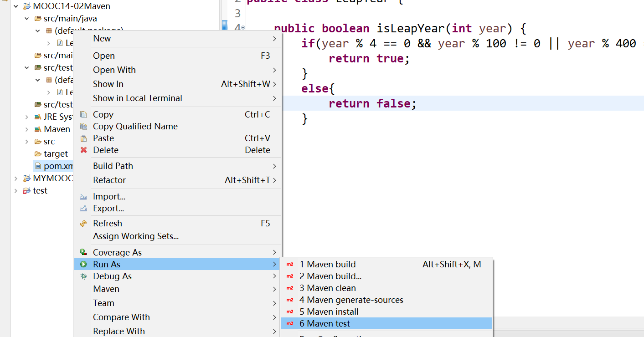Image resolution: width=644 pixels, height=337 pixels.
Task: Run 3 Maven clean
Action: (x=386, y=288)
